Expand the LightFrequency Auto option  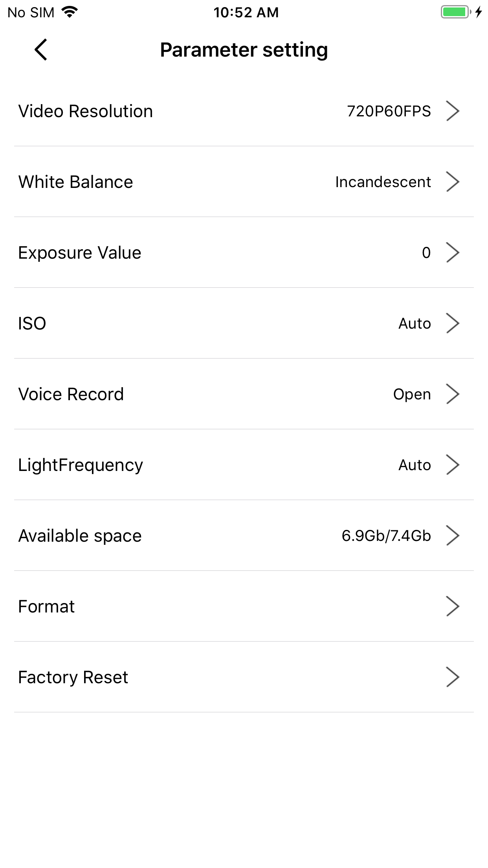[x=244, y=465]
